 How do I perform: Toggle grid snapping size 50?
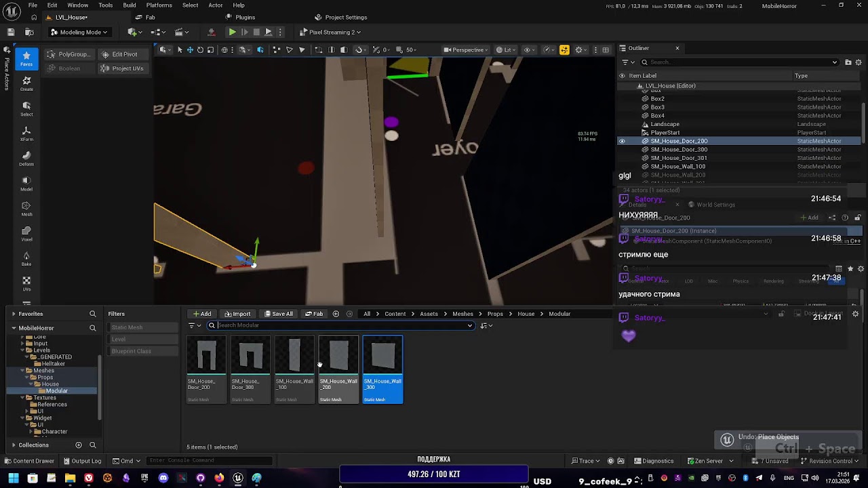tap(410, 49)
